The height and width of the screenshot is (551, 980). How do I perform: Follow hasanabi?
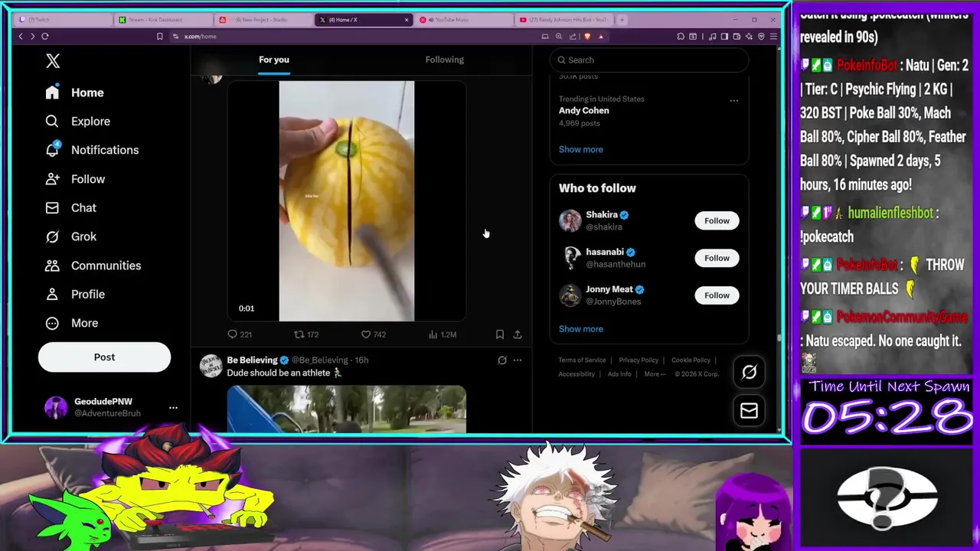pyautogui.click(x=717, y=258)
